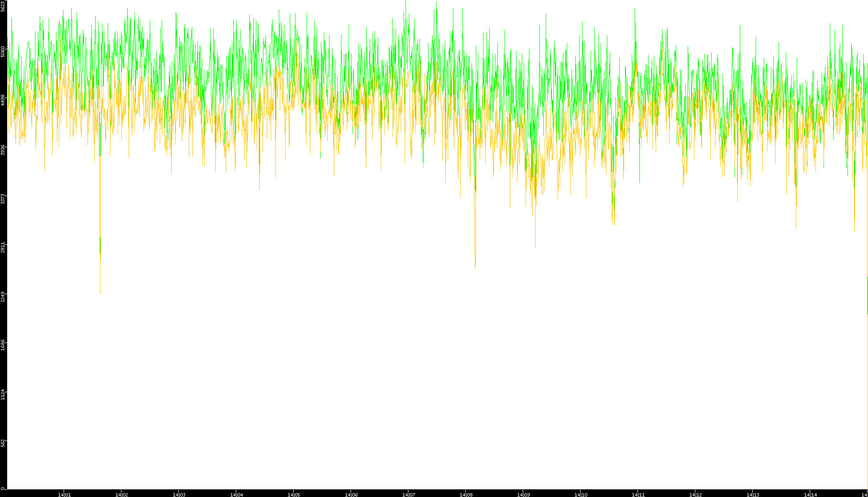Click the 0 y-axis origin label
This screenshot has height=497, width=868.
pos(3,487)
